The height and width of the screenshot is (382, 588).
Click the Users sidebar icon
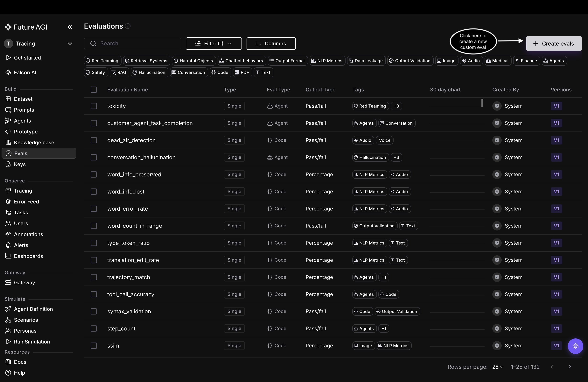click(8, 223)
